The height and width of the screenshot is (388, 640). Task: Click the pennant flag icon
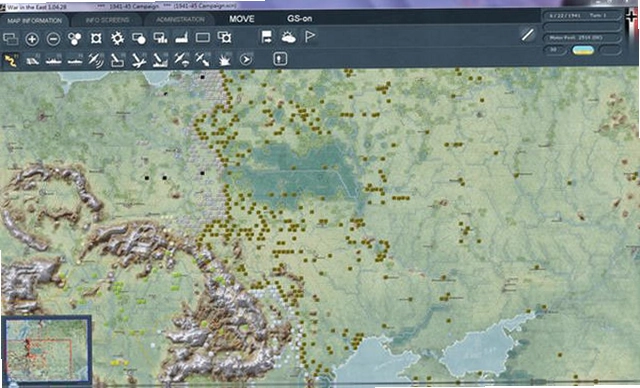310,37
